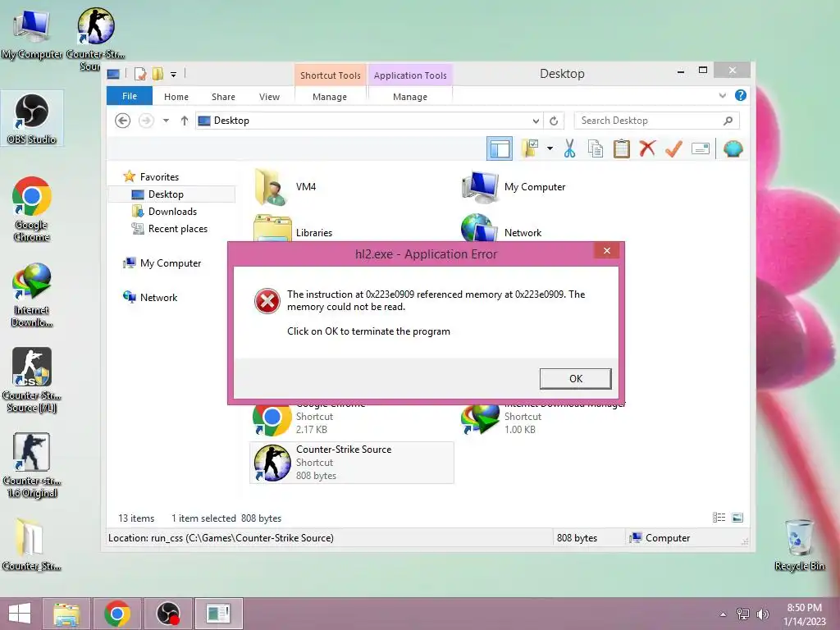
Task: Open Explorer help question mark
Action: [x=741, y=95]
